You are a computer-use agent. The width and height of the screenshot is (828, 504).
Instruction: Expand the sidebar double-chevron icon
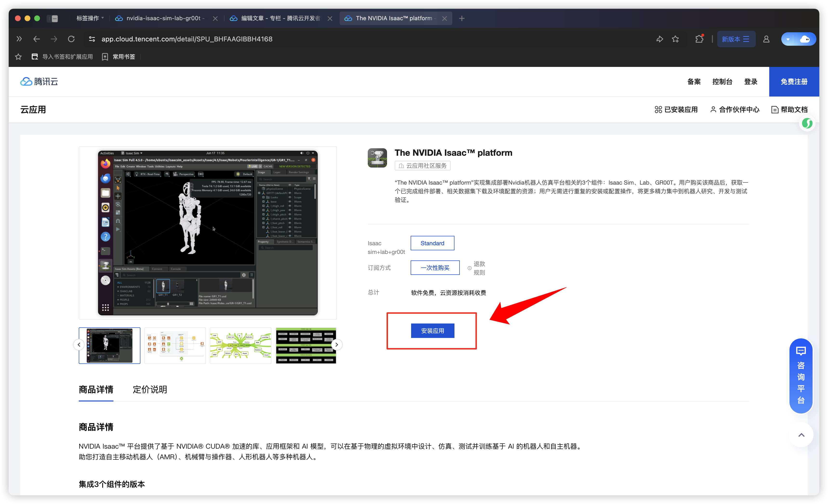19,39
